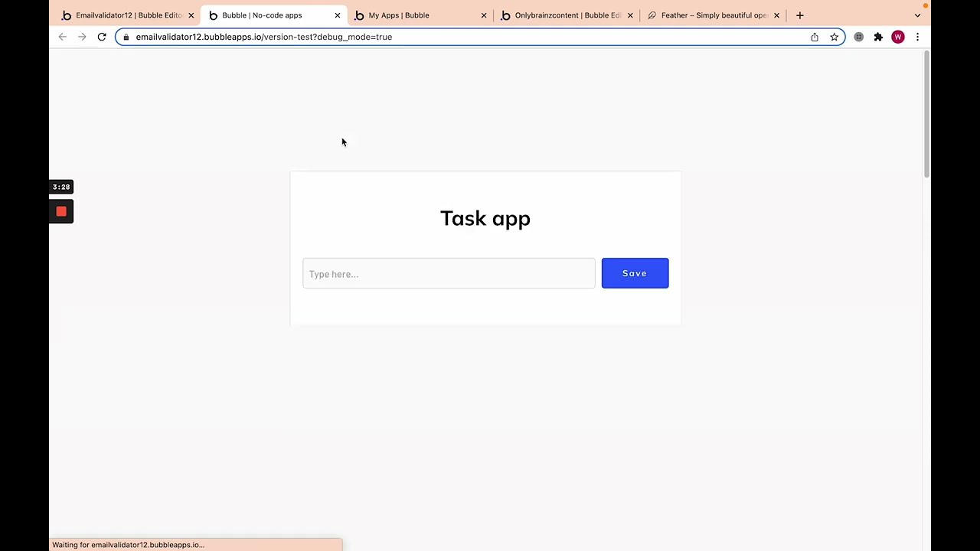This screenshot has height=551, width=980.
Task: Close the Onlybrainzcontent tab
Action: (x=630, y=15)
